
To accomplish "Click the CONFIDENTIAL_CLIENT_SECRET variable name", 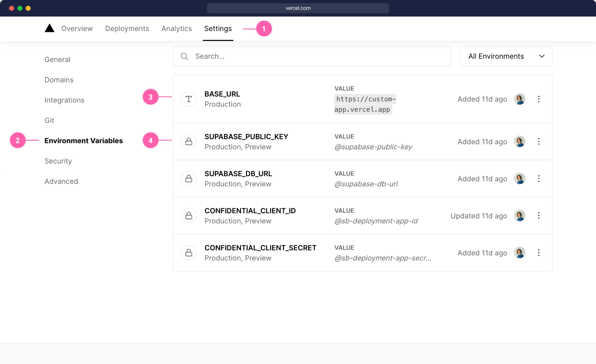I will (x=260, y=248).
